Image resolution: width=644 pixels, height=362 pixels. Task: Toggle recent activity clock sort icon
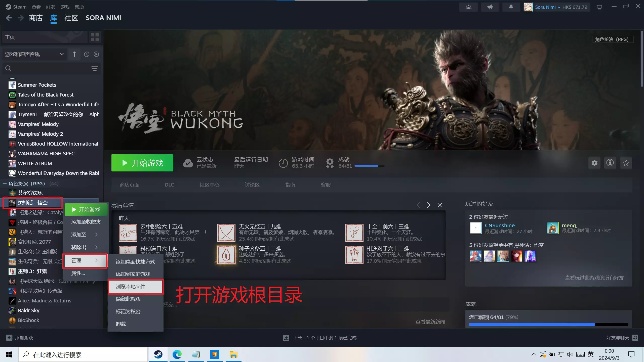(87, 54)
